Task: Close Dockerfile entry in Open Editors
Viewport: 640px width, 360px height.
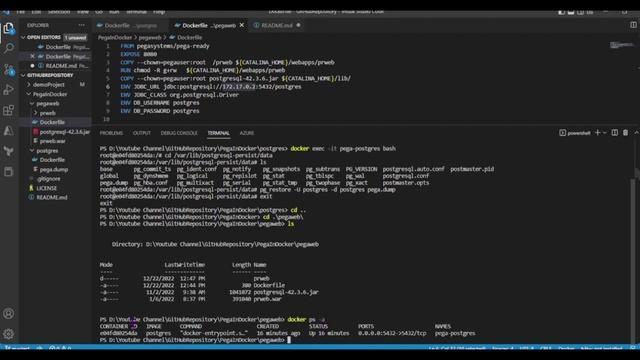Action: click(33, 56)
